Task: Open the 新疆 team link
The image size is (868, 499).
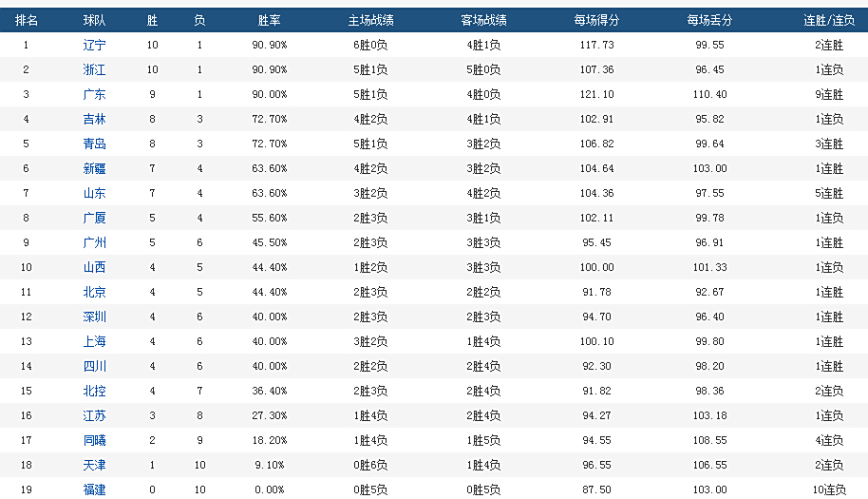Action: pos(94,168)
